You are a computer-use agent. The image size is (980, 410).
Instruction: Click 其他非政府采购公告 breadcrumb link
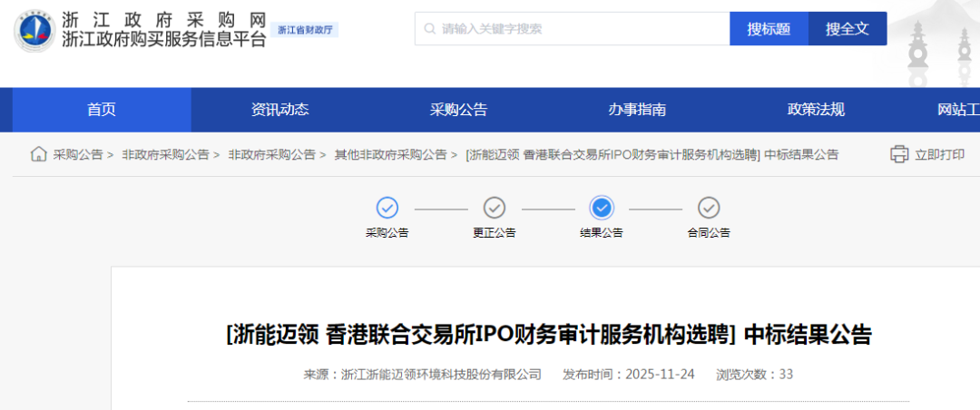390,155
